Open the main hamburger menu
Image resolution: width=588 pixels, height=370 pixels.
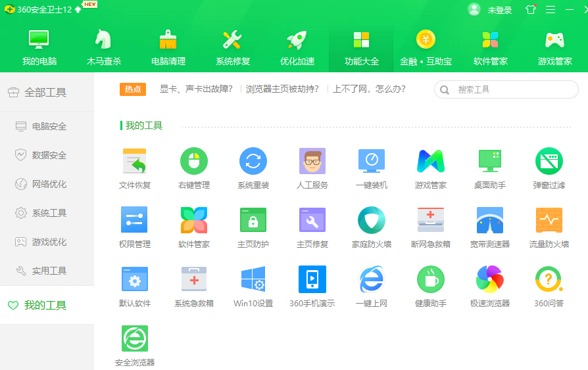pyautogui.click(x=551, y=9)
